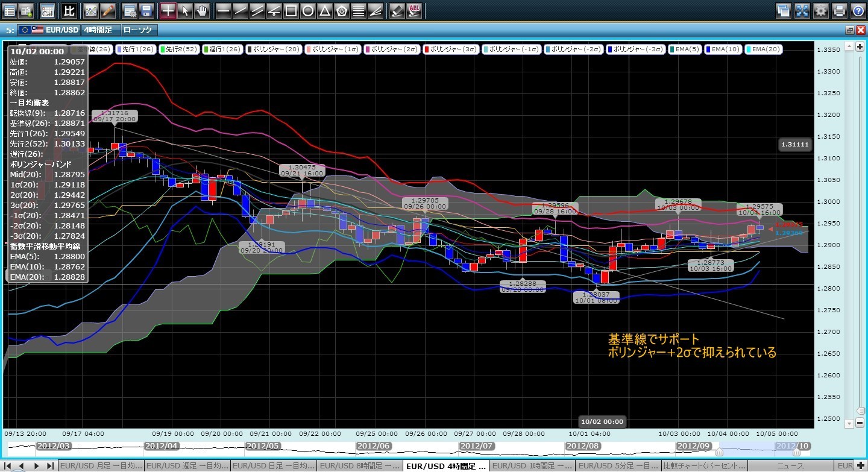
Task: Pick the rectangle drawing tool
Action: (x=291, y=10)
